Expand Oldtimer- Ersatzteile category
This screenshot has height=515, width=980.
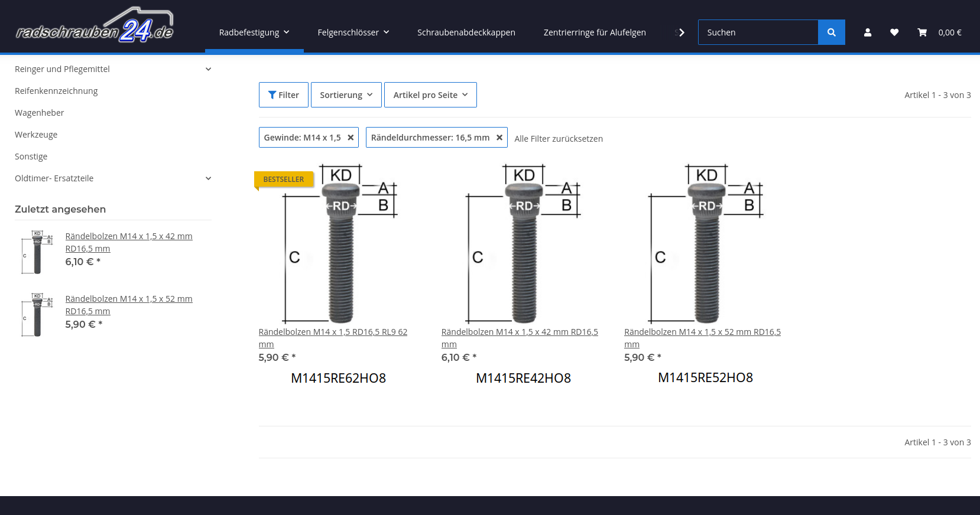tap(208, 178)
